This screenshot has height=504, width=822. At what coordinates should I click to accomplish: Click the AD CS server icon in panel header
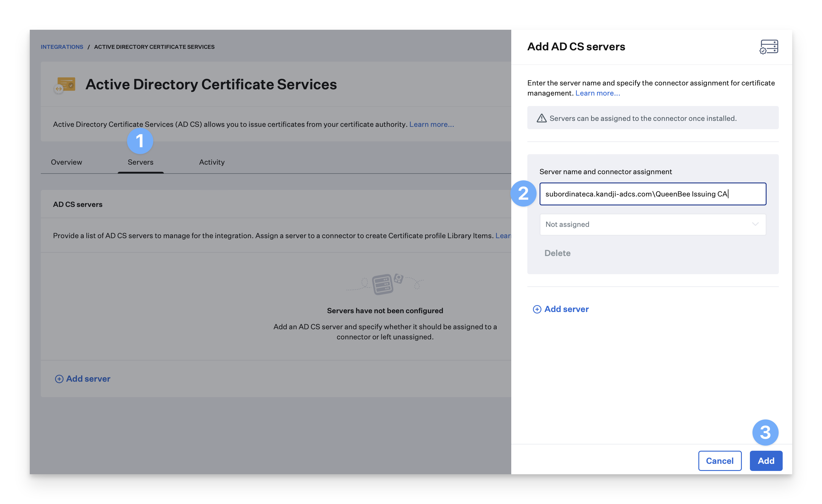click(769, 47)
